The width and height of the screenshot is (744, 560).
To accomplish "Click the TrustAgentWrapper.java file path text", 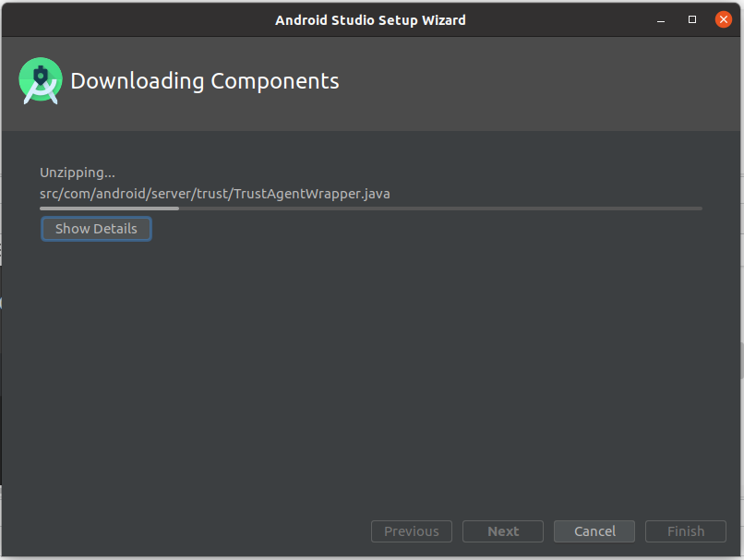I will pyautogui.click(x=215, y=194).
